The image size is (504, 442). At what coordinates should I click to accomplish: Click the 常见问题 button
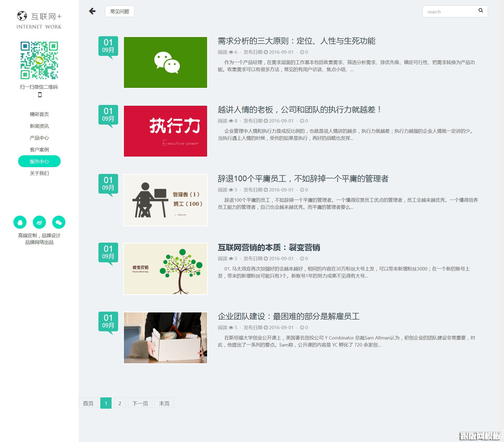pyautogui.click(x=120, y=11)
